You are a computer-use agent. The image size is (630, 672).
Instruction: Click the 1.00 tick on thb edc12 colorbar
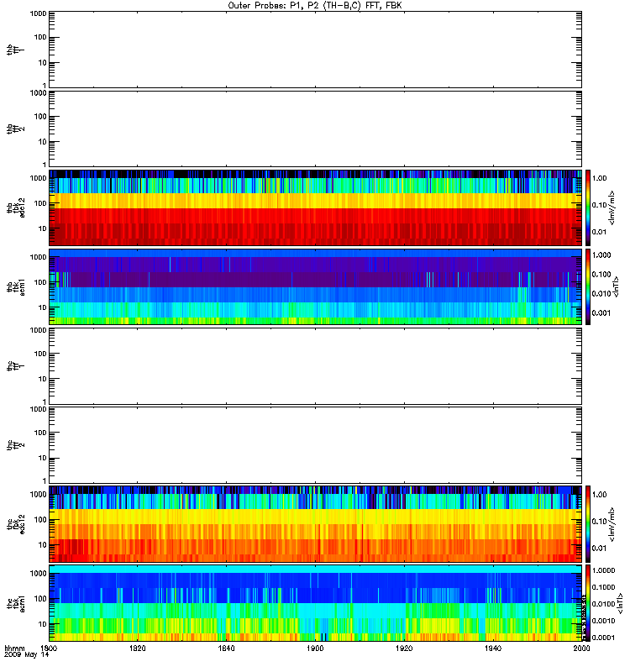tap(599, 178)
